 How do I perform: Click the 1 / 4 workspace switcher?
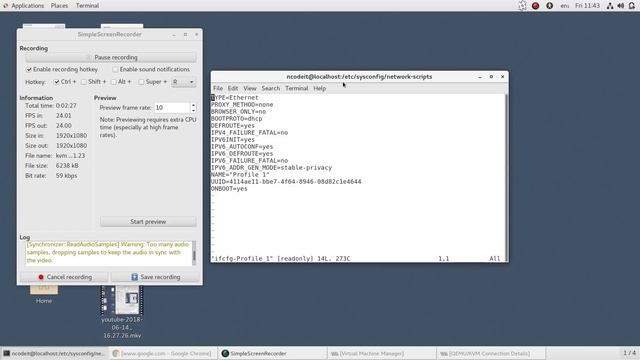tap(629, 353)
